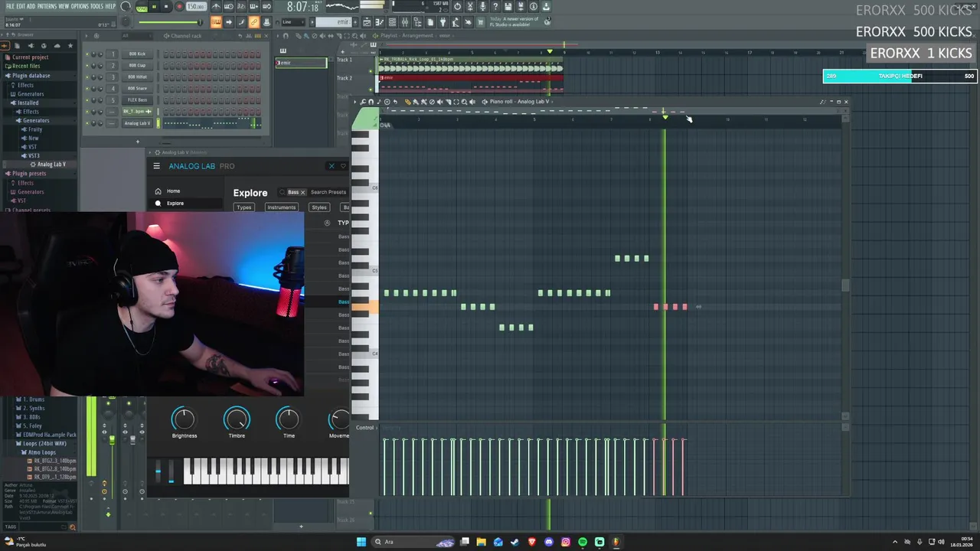The width and height of the screenshot is (980, 551).
Task: Open Recent files in browser
Action: click(26, 66)
